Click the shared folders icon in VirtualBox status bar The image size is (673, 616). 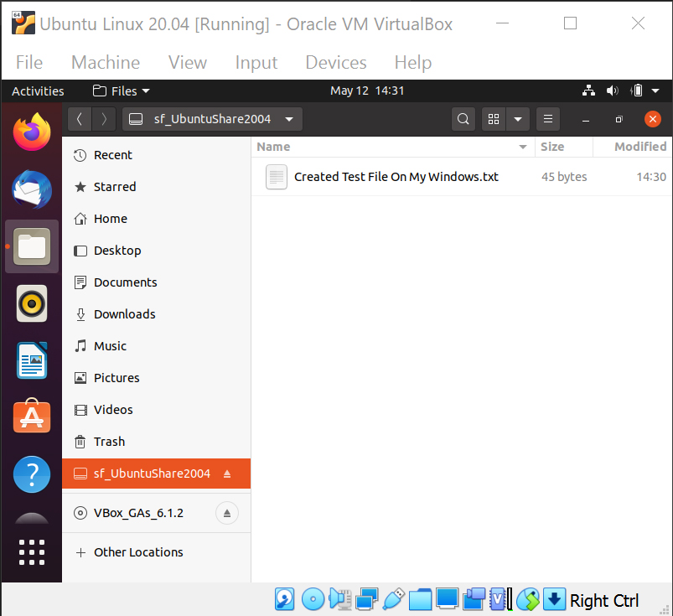tap(420, 599)
